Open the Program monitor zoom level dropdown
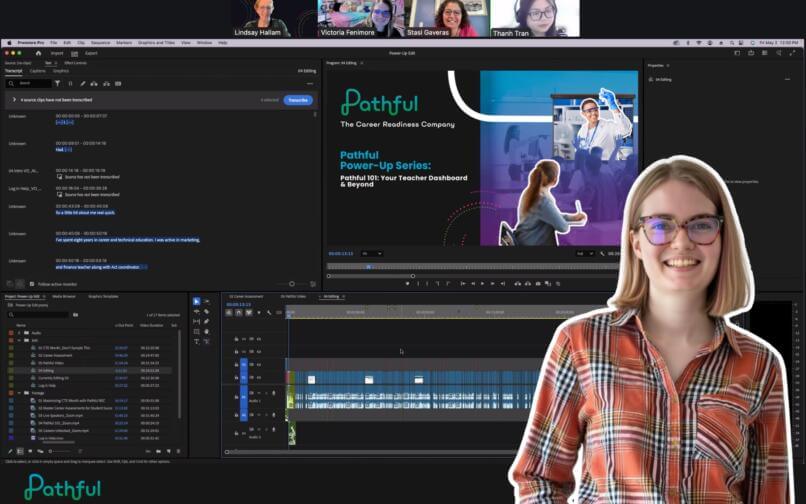This screenshot has width=806, height=504. (371, 253)
